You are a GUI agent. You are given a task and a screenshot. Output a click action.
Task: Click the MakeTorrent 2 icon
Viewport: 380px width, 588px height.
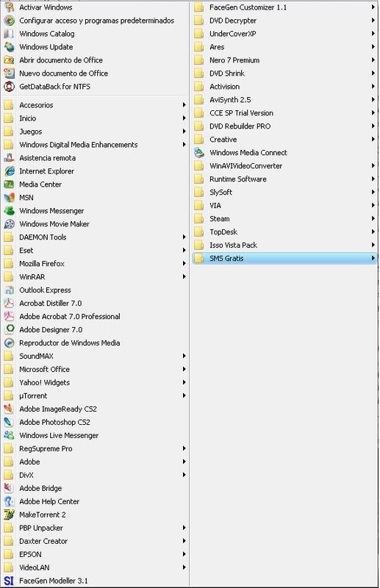(9, 515)
